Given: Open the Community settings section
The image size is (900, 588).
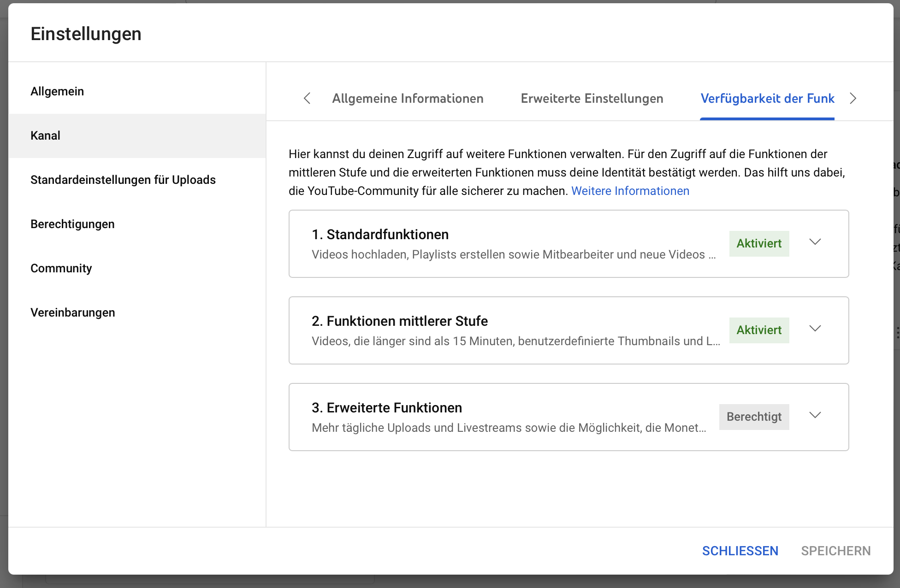Looking at the screenshot, I should [x=61, y=268].
